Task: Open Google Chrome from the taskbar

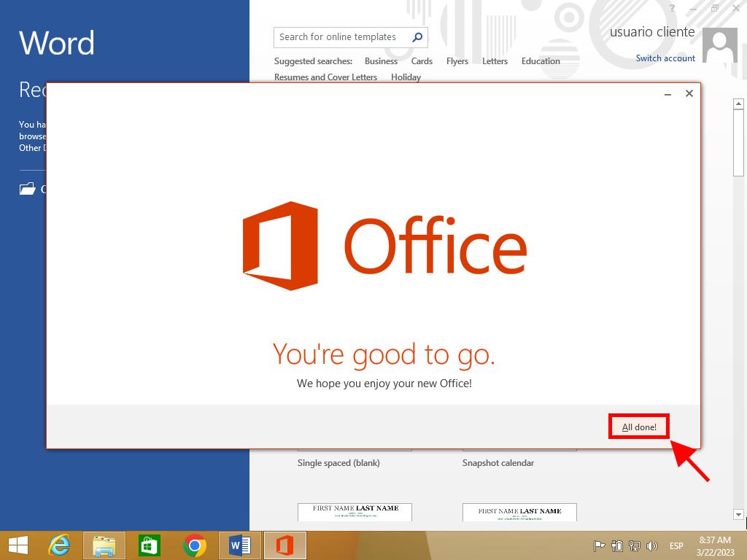Action: (195, 545)
